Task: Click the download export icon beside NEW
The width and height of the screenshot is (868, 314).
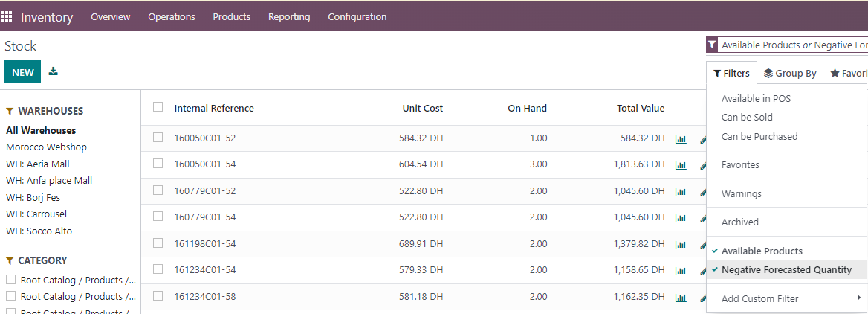Action: (x=53, y=72)
